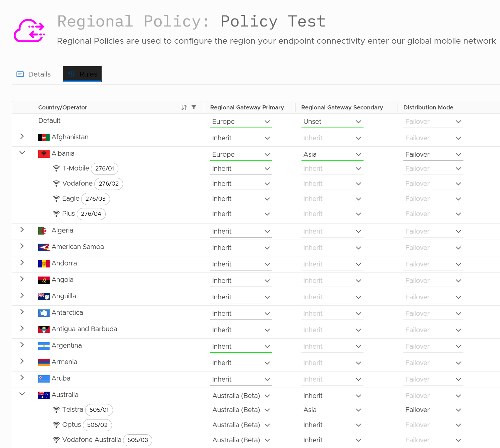Click the Anguilla country name
This screenshot has height=448, width=500.
click(x=64, y=296)
